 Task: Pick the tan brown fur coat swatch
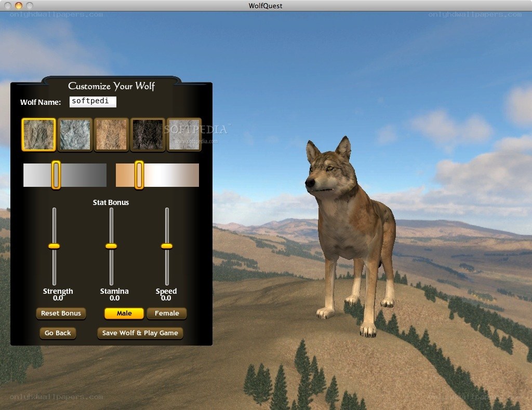111,134
